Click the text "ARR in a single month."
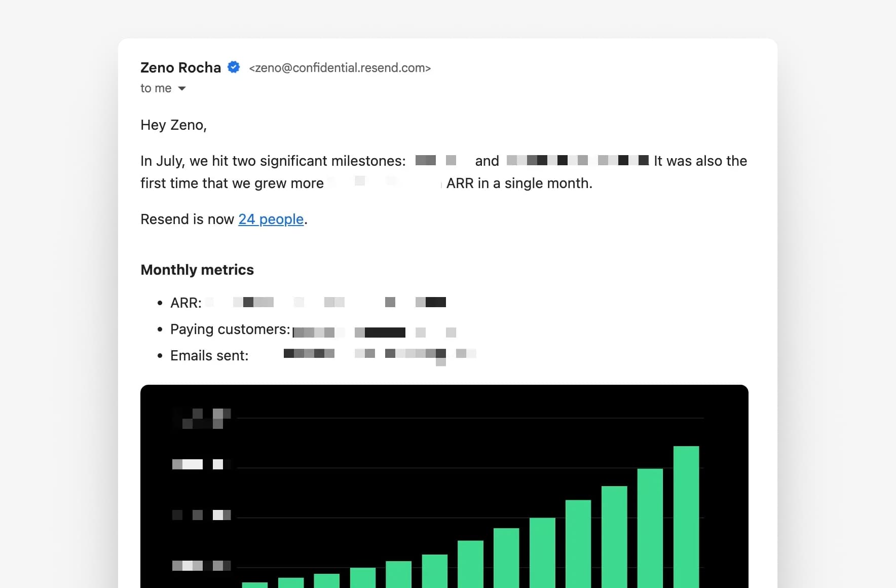The width and height of the screenshot is (896, 588). 519,183
